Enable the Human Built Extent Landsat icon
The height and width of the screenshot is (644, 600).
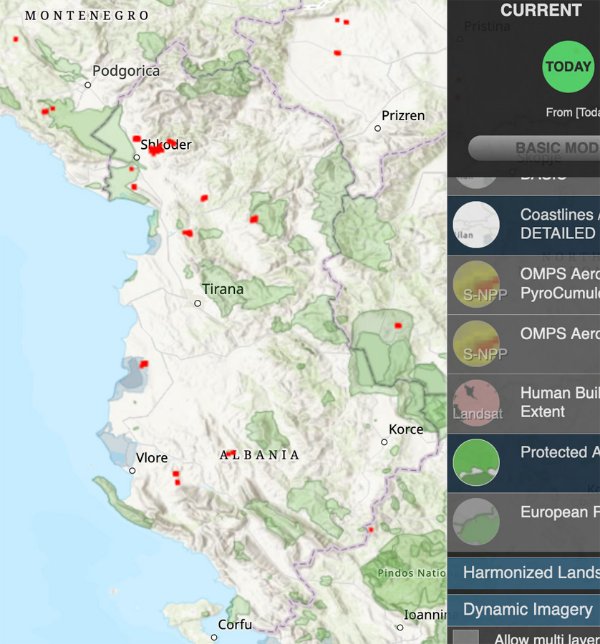coord(476,402)
